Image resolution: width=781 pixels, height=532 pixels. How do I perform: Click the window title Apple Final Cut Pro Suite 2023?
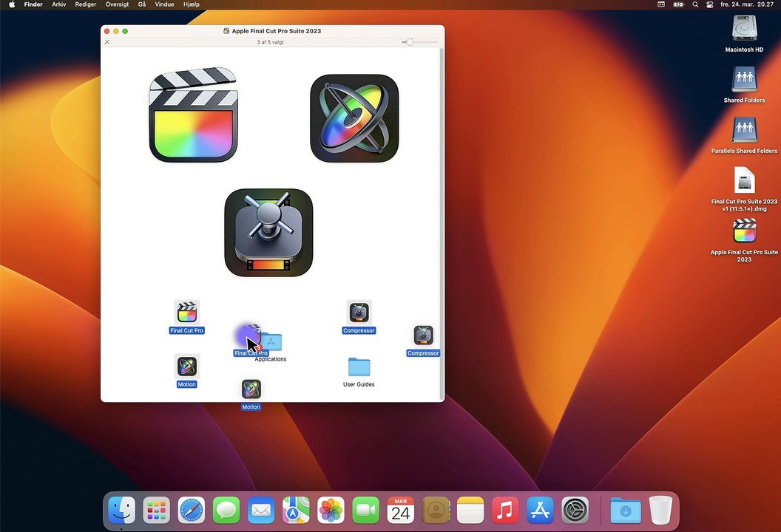(x=277, y=31)
